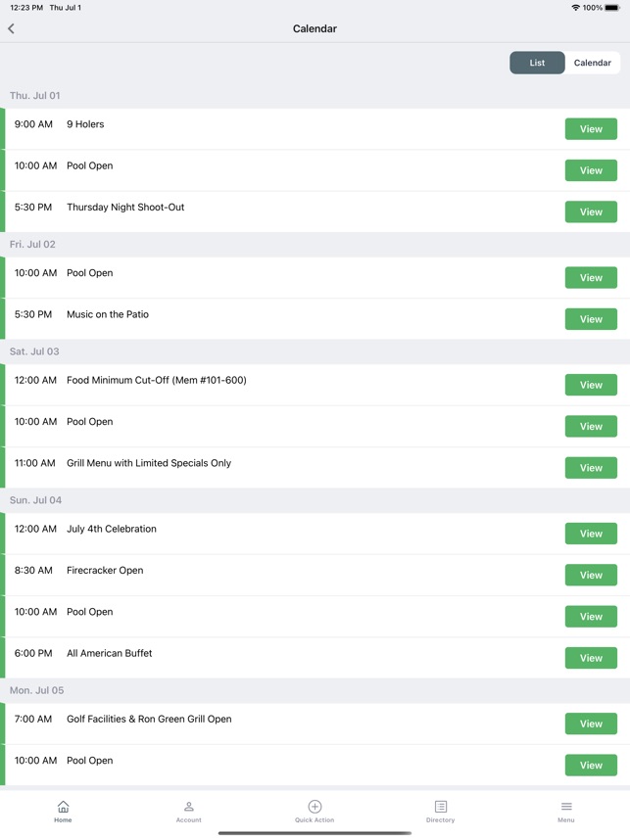Open the hamburger Menu icon

[566, 807]
